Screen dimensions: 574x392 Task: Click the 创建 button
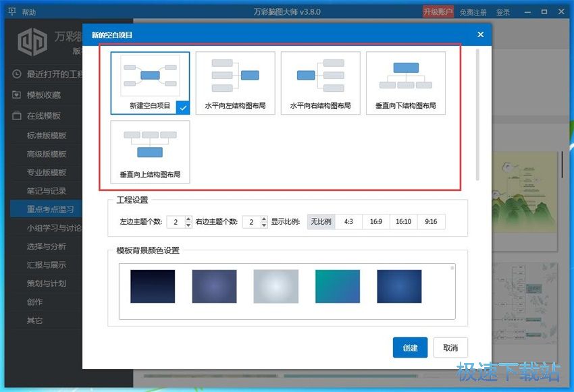coord(410,347)
